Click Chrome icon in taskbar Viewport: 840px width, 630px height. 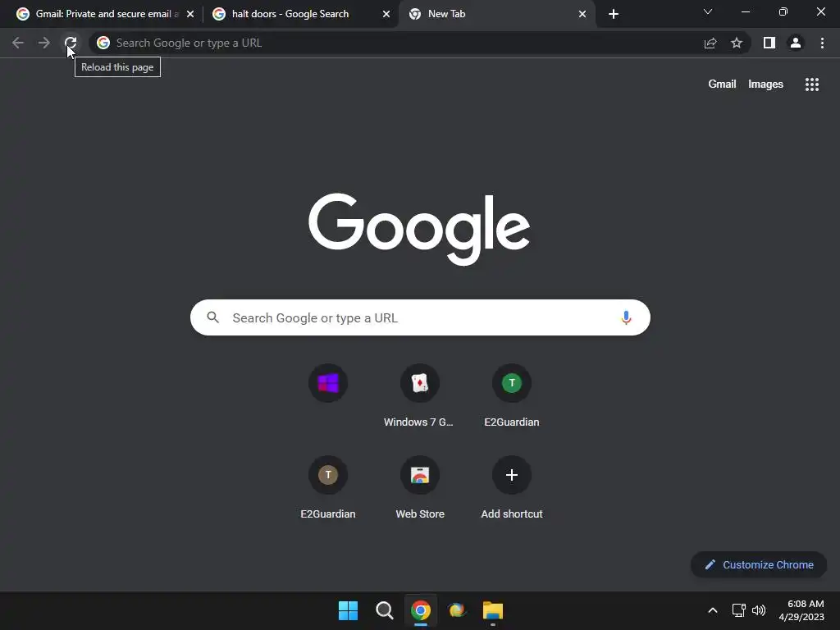[421, 610]
